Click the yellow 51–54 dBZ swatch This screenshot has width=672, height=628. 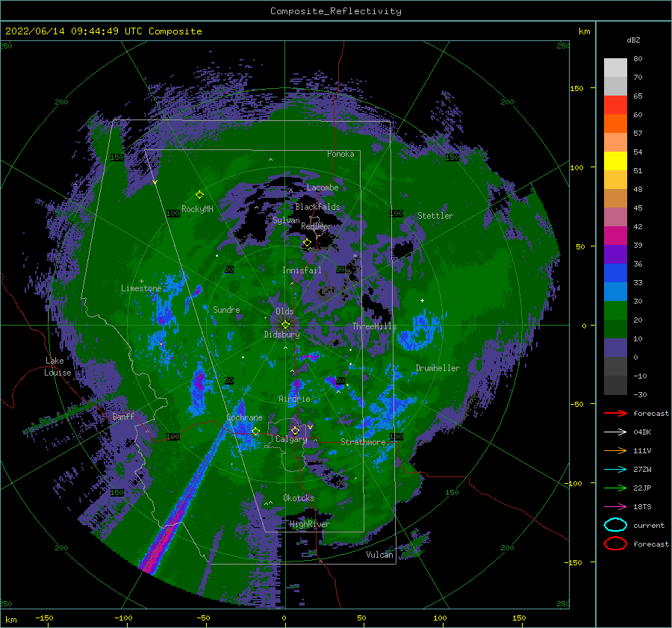pos(615,161)
